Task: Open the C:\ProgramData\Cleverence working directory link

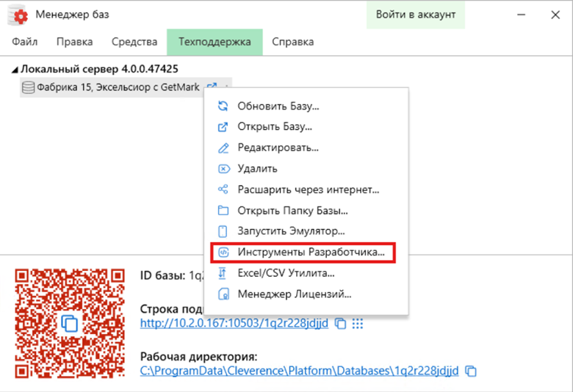Action: pos(299,371)
